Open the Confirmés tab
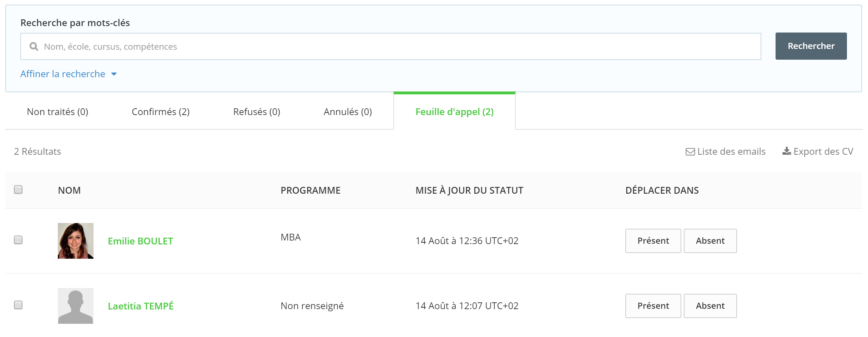Image resolution: width=868 pixels, height=337 pixels. pos(161,112)
